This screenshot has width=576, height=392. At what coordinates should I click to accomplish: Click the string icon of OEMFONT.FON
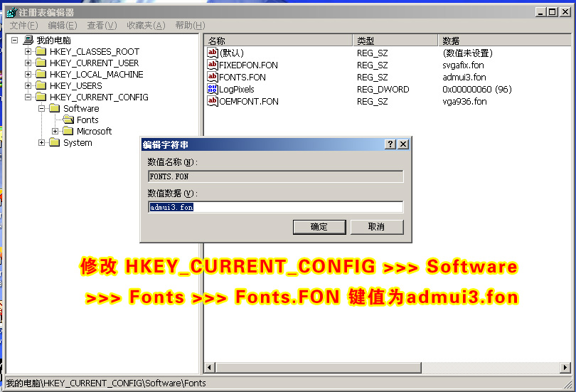213,102
